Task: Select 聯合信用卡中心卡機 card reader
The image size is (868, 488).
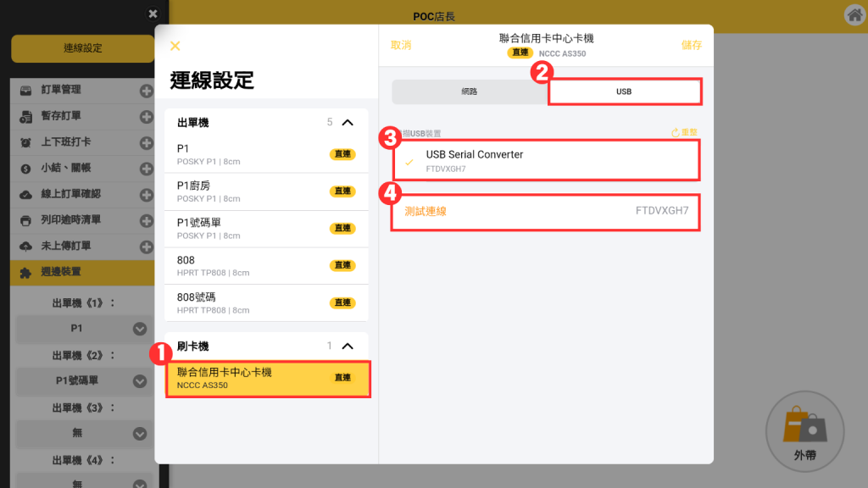Action: click(268, 379)
